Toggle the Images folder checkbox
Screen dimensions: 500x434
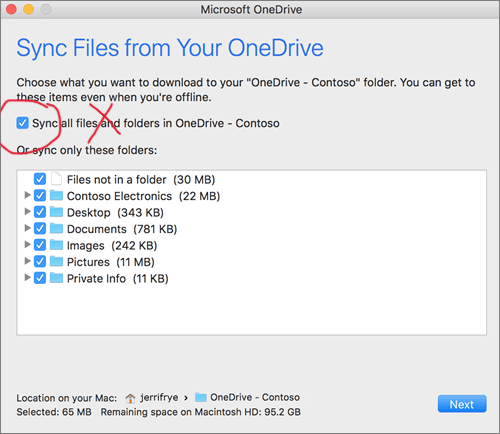point(40,245)
